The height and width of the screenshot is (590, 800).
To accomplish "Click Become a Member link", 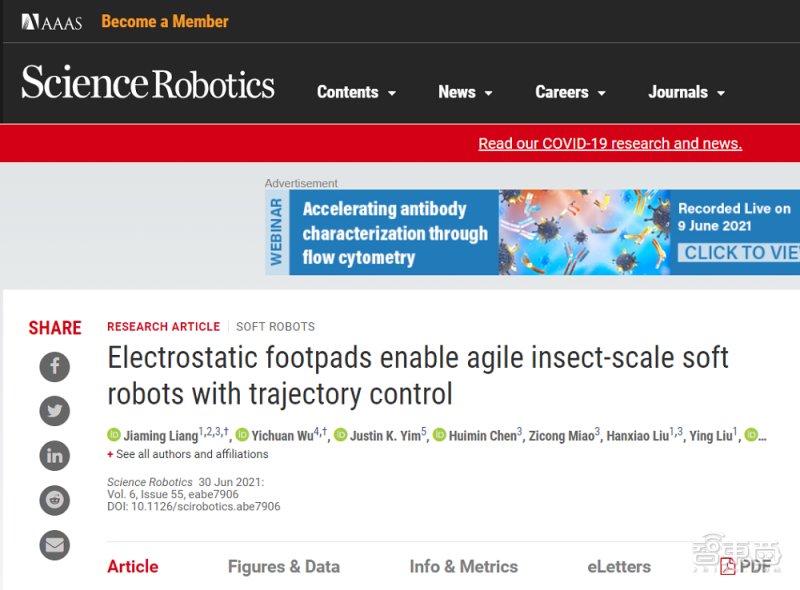I will [x=165, y=21].
